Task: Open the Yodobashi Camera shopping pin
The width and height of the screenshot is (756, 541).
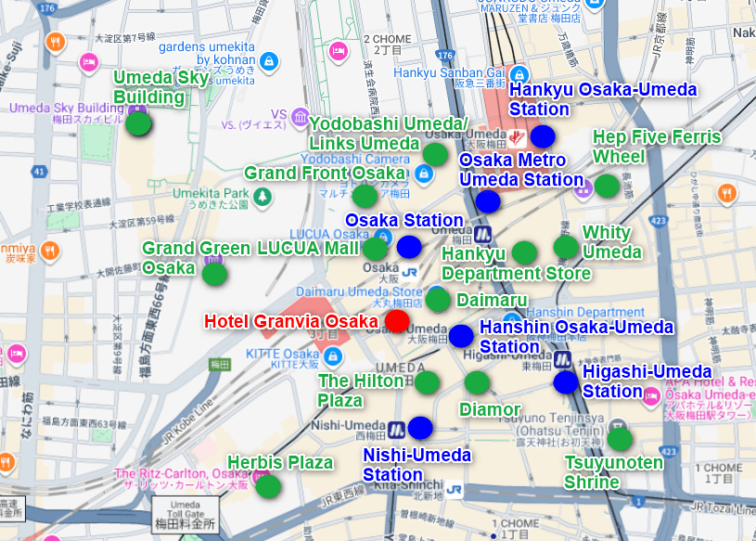Action: pyautogui.click(x=424, y=174)
